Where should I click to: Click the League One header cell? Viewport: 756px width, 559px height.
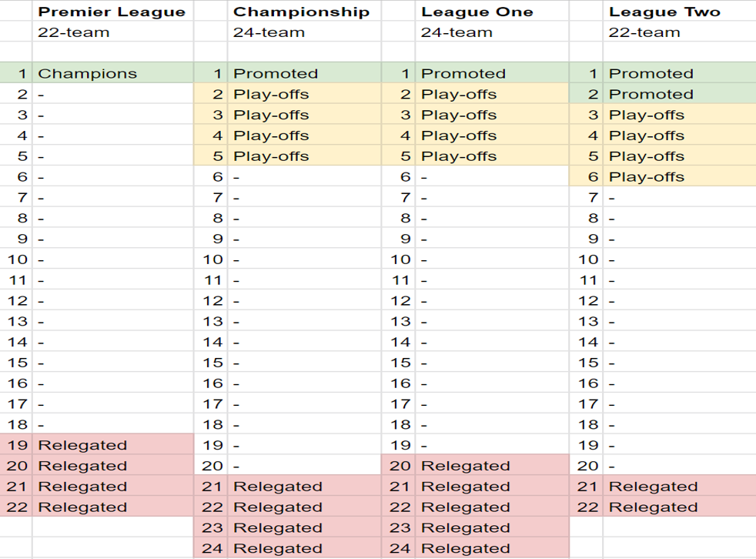click(477, 12)
